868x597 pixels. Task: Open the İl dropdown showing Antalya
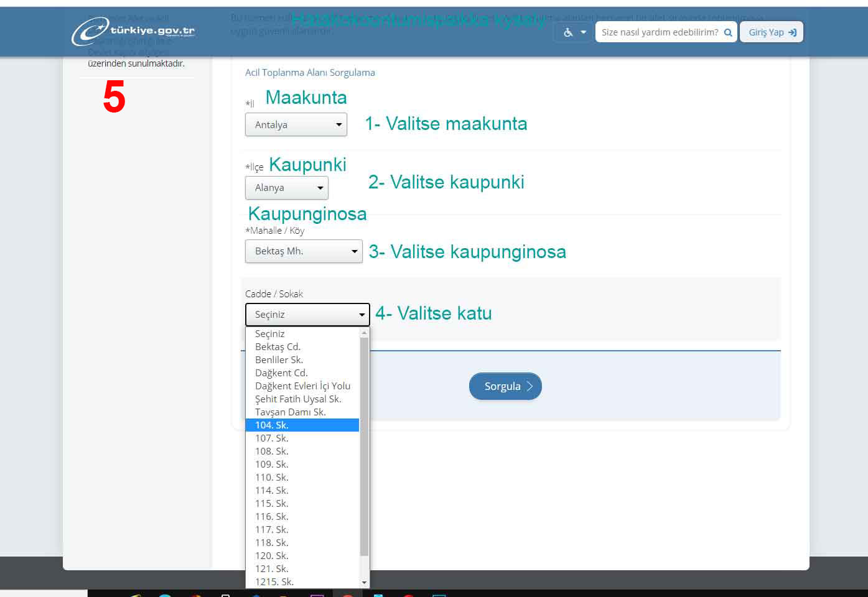coord(296,124)
